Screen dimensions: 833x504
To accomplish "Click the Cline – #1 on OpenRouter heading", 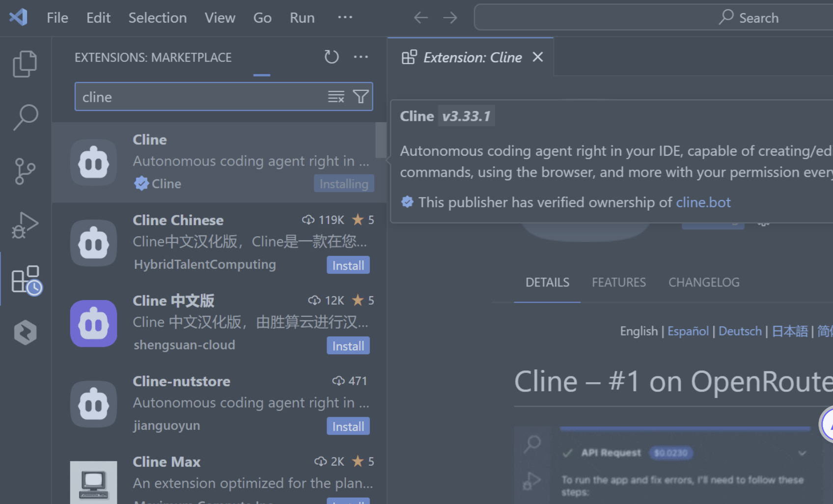I will point(673,382).
